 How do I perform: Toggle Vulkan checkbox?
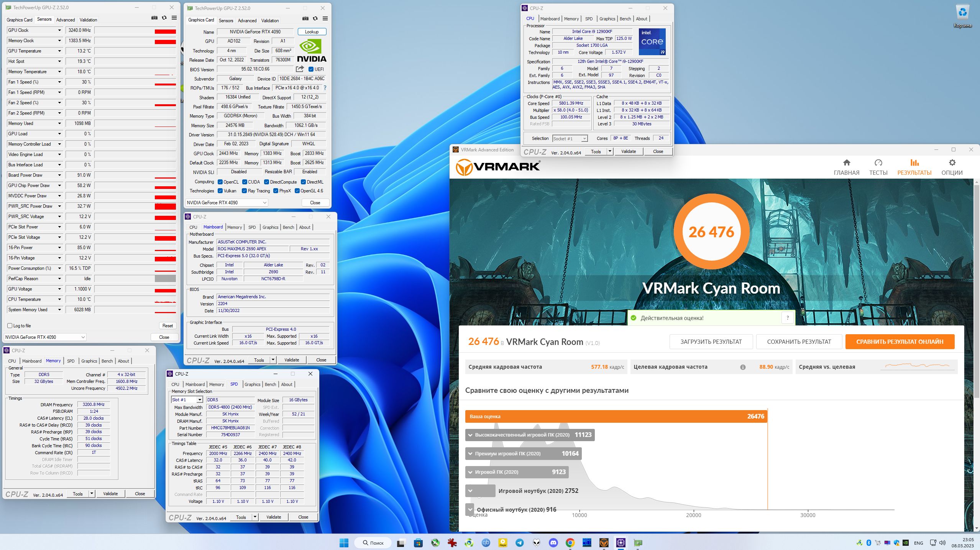(x=220, y=191)
